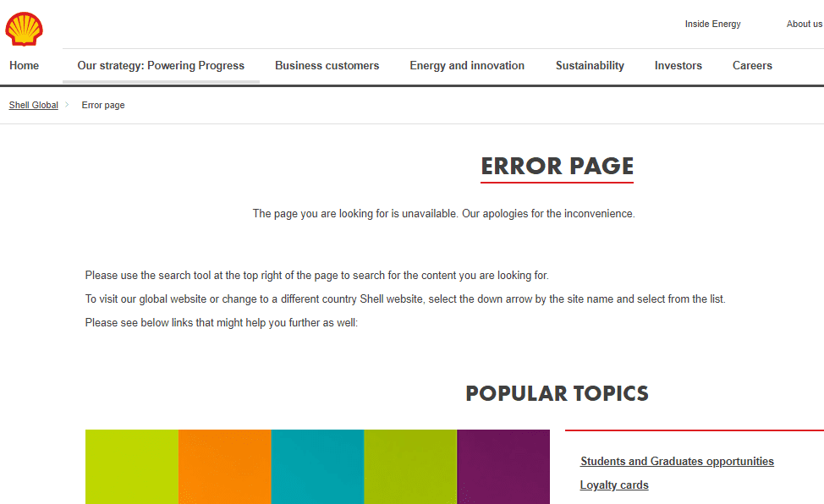Open the Investors menu item
Image resolution: width=824 pixels, height=504 pixels.
pos(678,66)
